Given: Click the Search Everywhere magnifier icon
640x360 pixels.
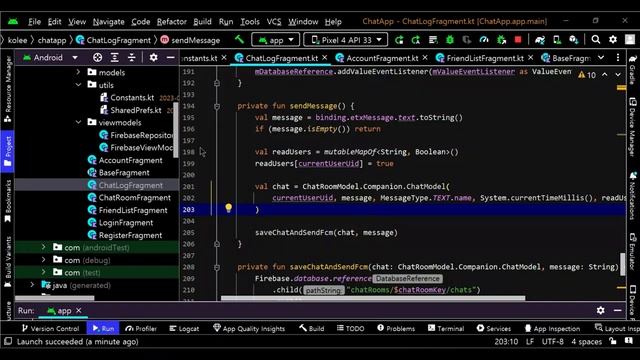Looking at the screenshot, I should (596, 40).
